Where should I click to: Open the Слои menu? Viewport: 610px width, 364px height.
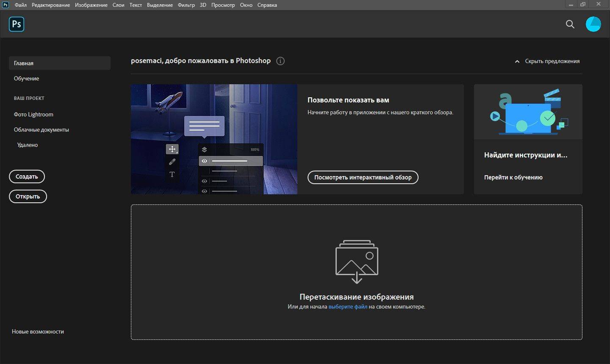tap(119, 5)
